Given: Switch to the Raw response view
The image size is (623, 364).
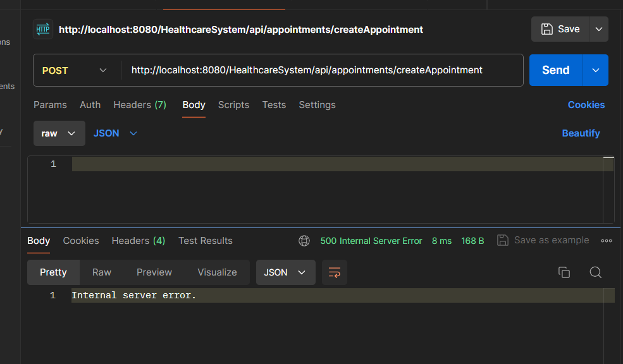Looking at the screenshot, I should tap(101, 272).
